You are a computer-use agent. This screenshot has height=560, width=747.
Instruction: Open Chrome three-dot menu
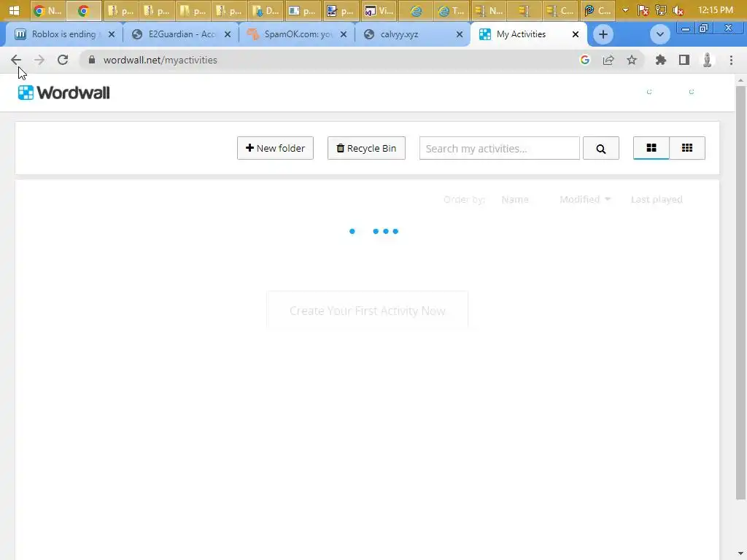[731, 60]
